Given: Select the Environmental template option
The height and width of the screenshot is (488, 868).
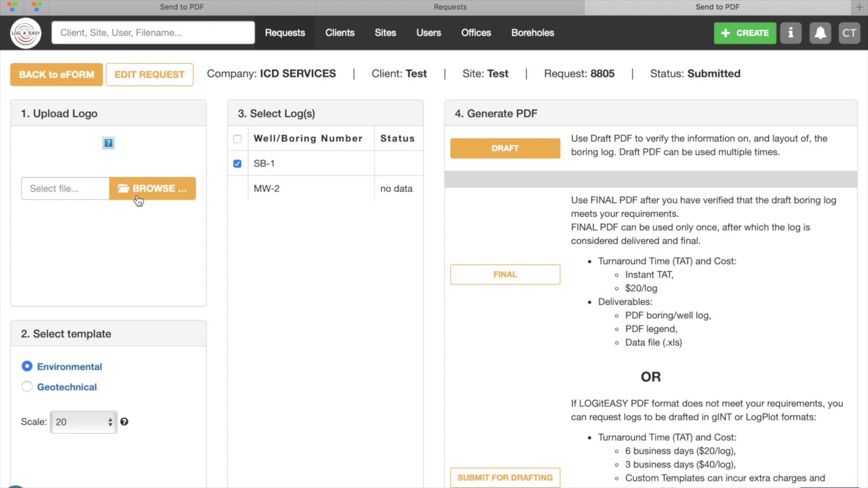Looking at the screenshot, I should click(x=27, y=367).
